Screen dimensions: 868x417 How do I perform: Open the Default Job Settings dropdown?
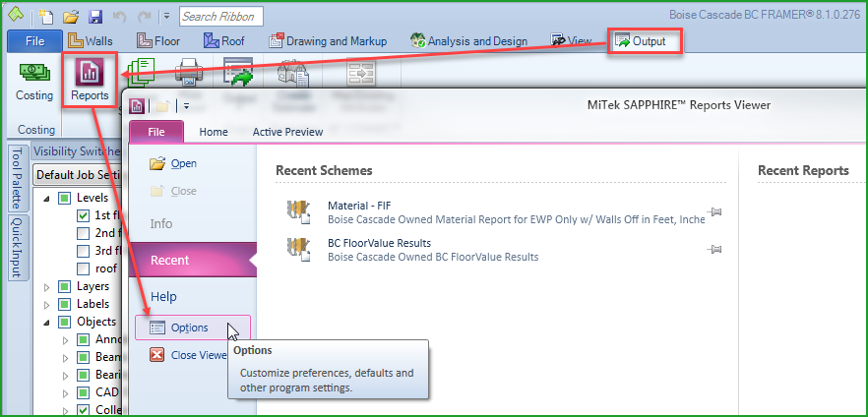click(x=78, y=175)
